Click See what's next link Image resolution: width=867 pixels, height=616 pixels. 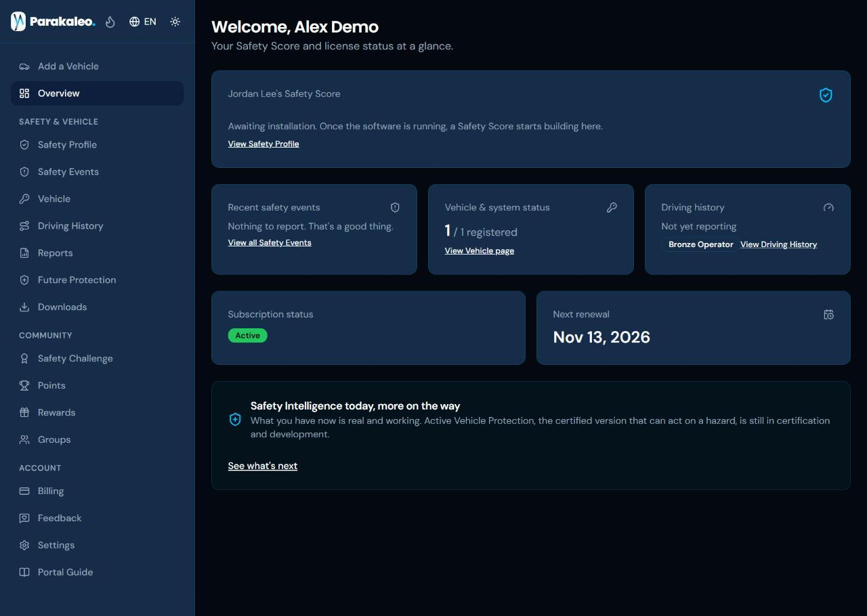[263, 466]
